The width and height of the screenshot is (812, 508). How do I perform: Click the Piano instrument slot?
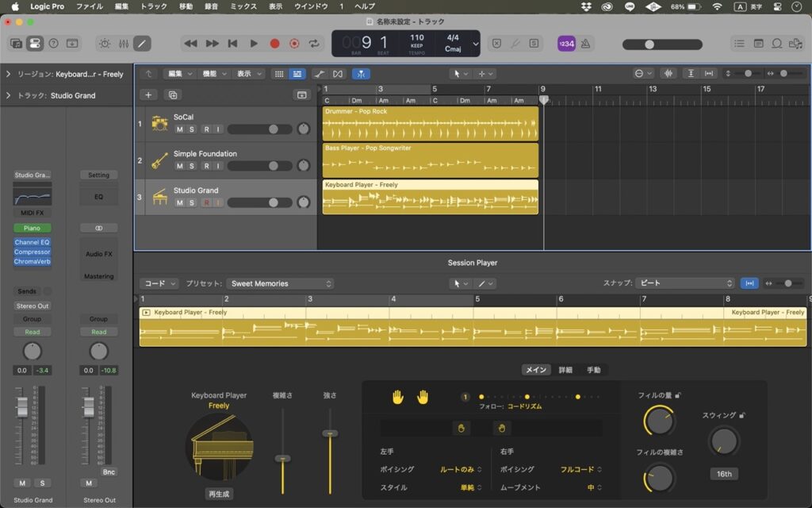click(32, 228)
